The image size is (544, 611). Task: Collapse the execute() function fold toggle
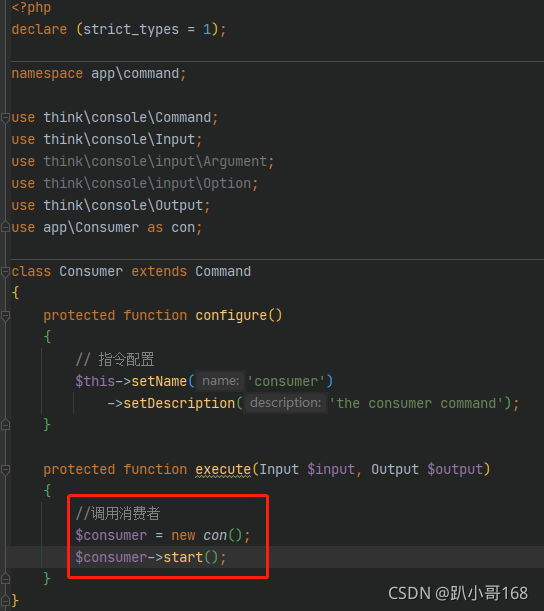(x=5, y=470)
